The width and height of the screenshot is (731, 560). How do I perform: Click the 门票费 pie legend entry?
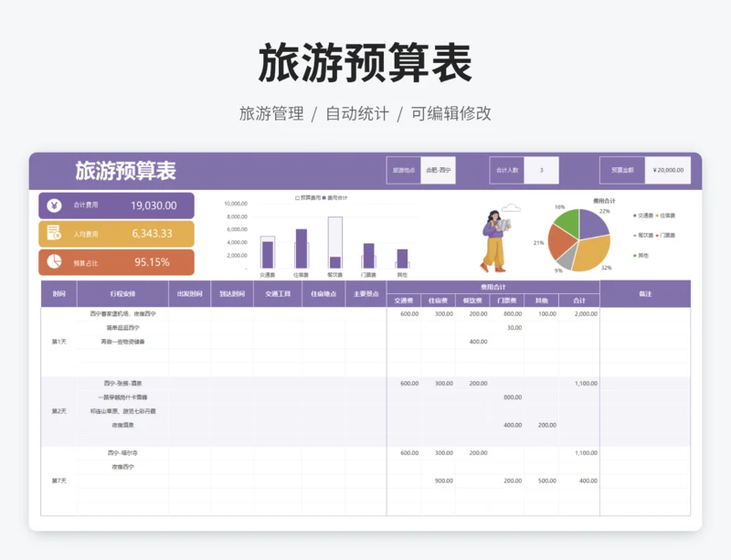coord(666,236)
